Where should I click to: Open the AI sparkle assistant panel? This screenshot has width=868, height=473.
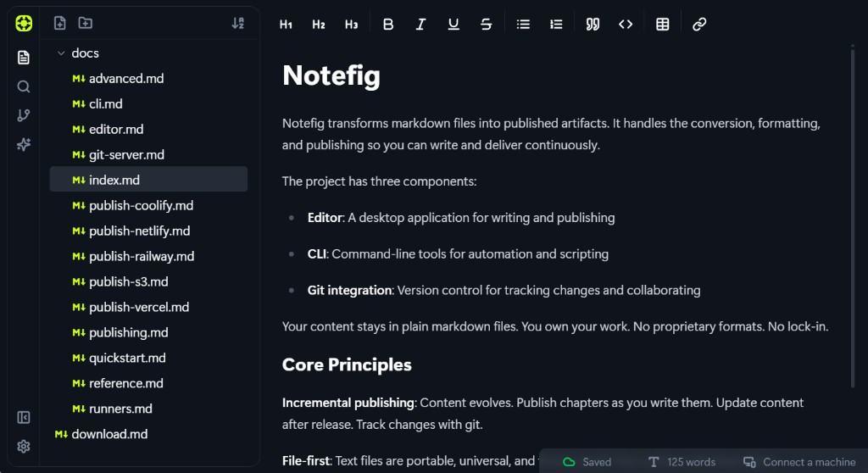[x=24, y=145]
